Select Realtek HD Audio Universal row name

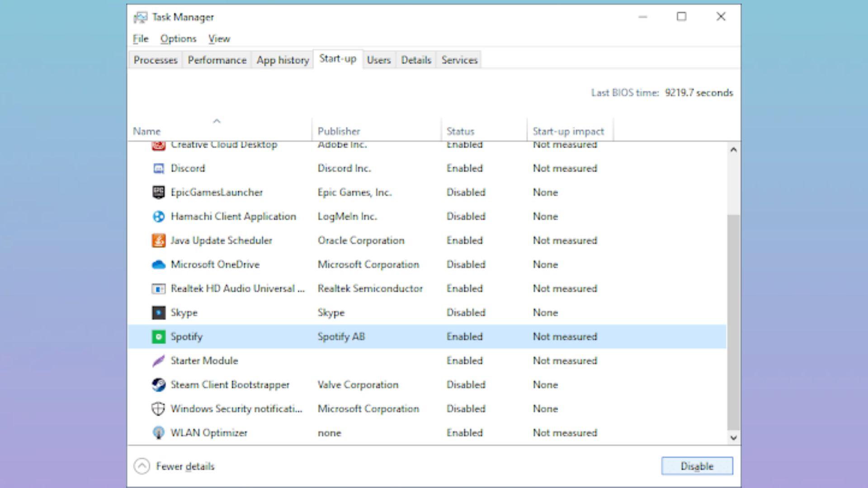(x=238, y=289)
